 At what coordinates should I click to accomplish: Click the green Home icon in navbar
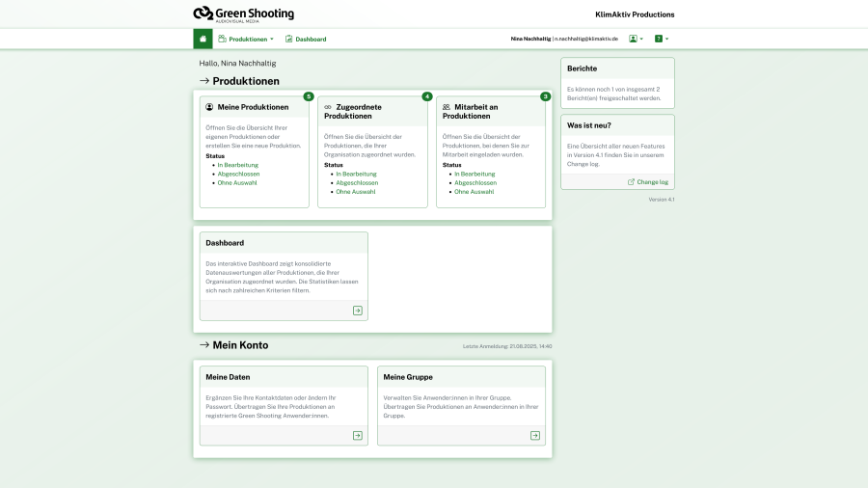click(203, 39)
